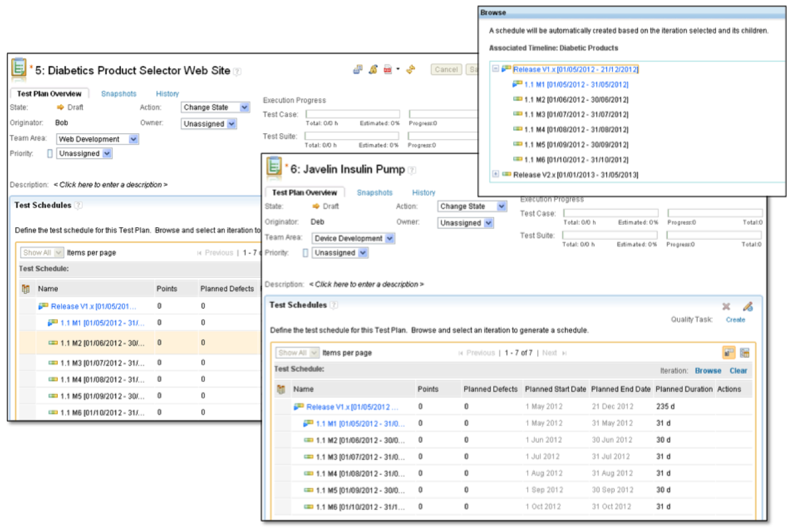
Task: Open the Change State dropdown in Diabetics window
Action: [x=215, y=107]
